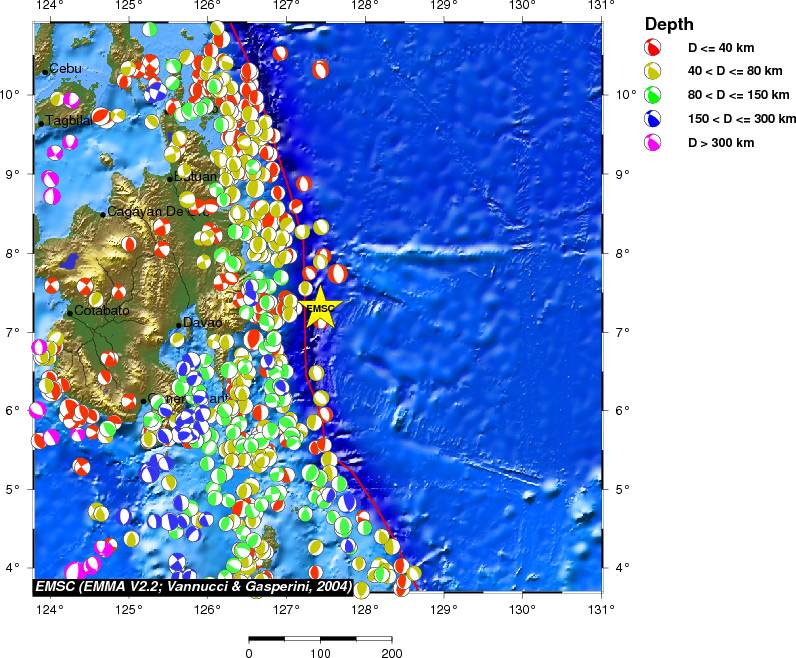Screen dimensions: 796x658
Task: Click the magenta D > 300 km legend beachball
Action: tap(652, 143)
